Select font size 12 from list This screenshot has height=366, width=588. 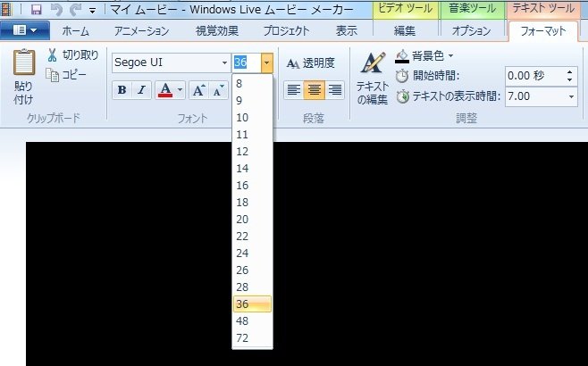[252, 152]
